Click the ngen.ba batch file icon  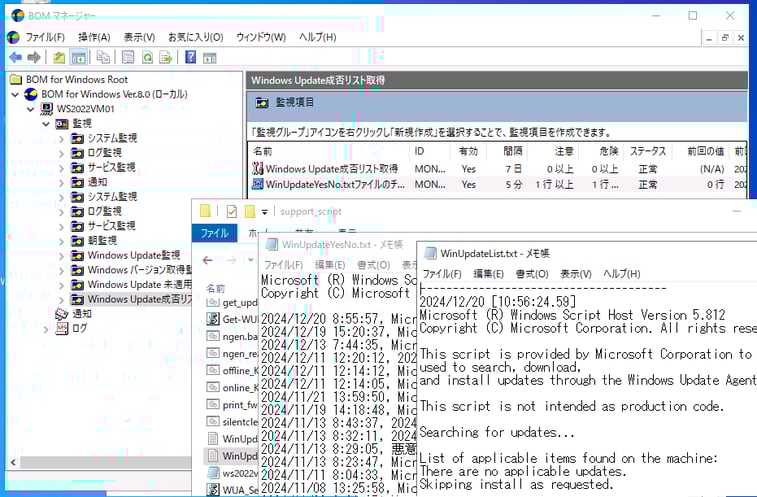click(x=213, y=336)
